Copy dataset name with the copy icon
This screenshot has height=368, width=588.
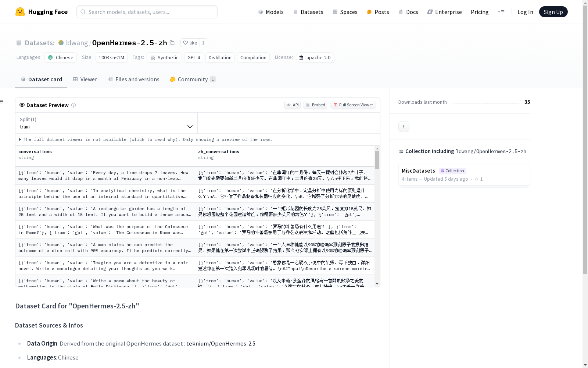pos(172,43)
